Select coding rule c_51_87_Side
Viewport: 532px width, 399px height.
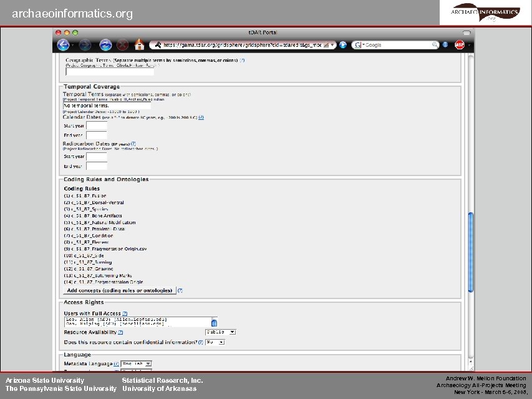[84, 255]
